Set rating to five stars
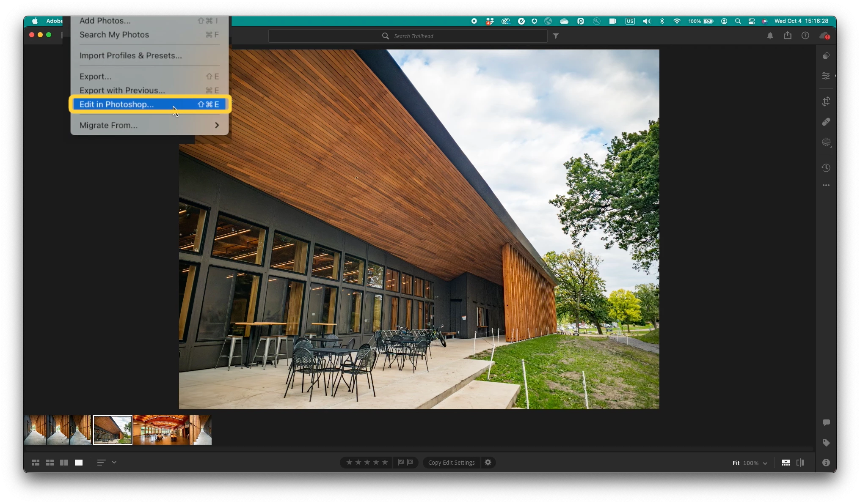The height and width of the screenshot is (504, 860). tap(385, 463)
